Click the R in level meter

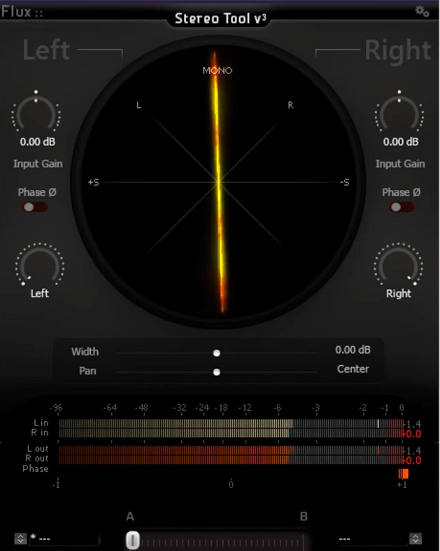tap(231, 433)
